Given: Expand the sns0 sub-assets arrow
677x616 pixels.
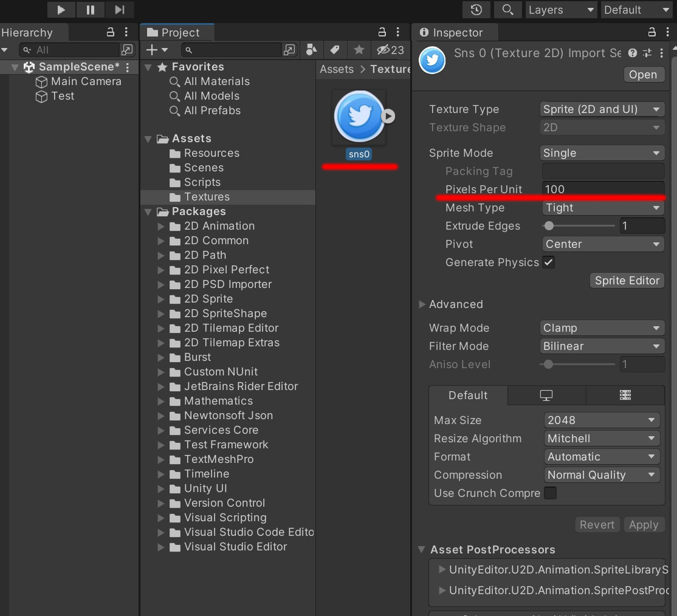Looking at the screenshot, I should [388, 116].
